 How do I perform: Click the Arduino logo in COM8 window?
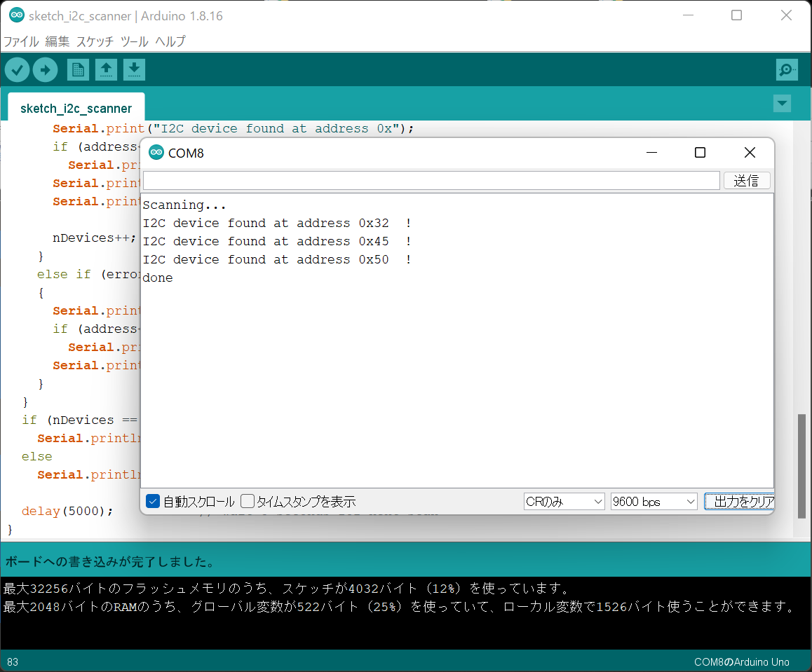[x=156, y=153]
